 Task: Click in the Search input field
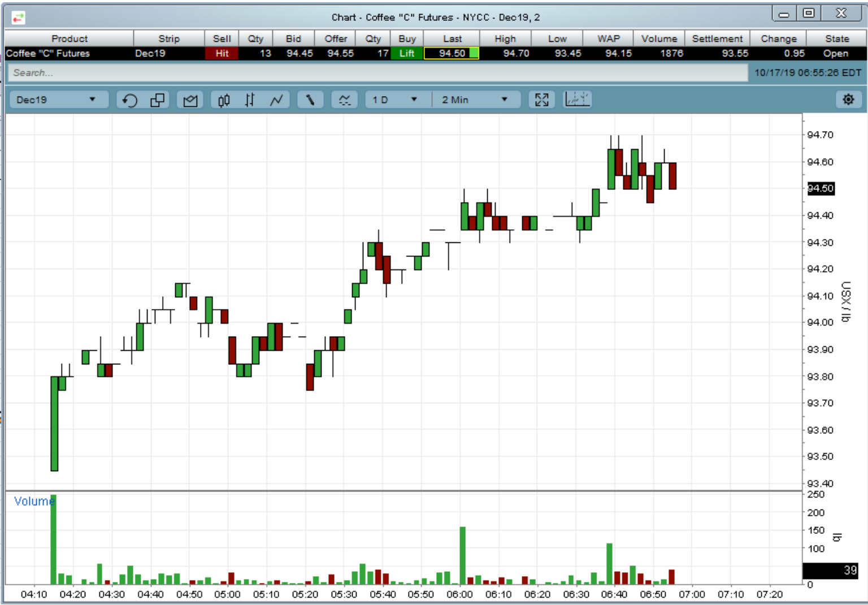377,73
